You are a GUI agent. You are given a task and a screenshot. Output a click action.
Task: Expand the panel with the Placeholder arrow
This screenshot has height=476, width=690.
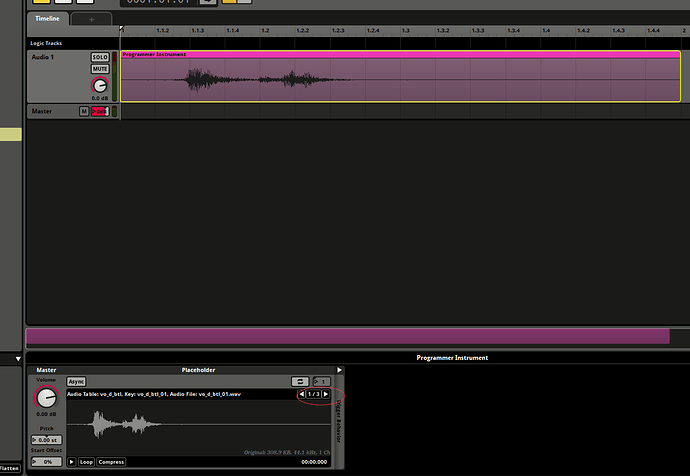click(x=339, y=370)
